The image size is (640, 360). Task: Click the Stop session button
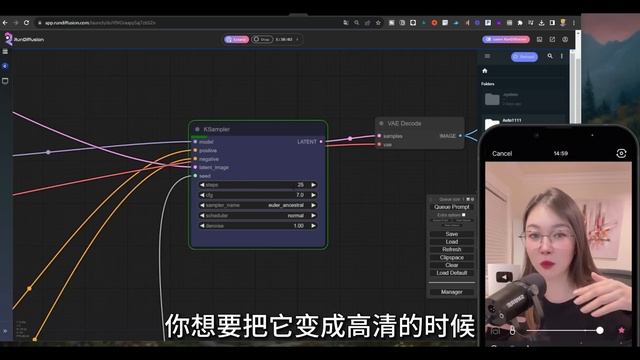[262, 39]
